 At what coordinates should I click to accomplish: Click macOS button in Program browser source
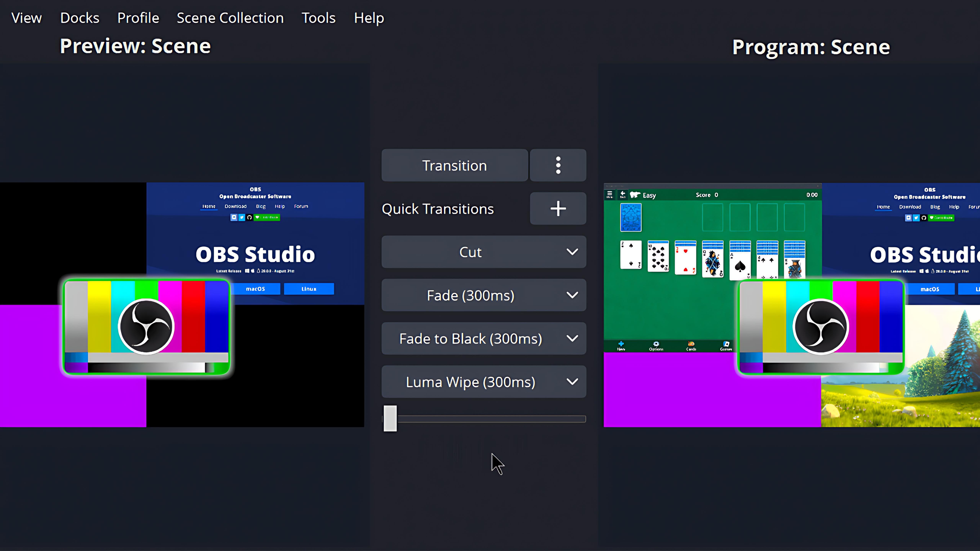tap(930, 289)
